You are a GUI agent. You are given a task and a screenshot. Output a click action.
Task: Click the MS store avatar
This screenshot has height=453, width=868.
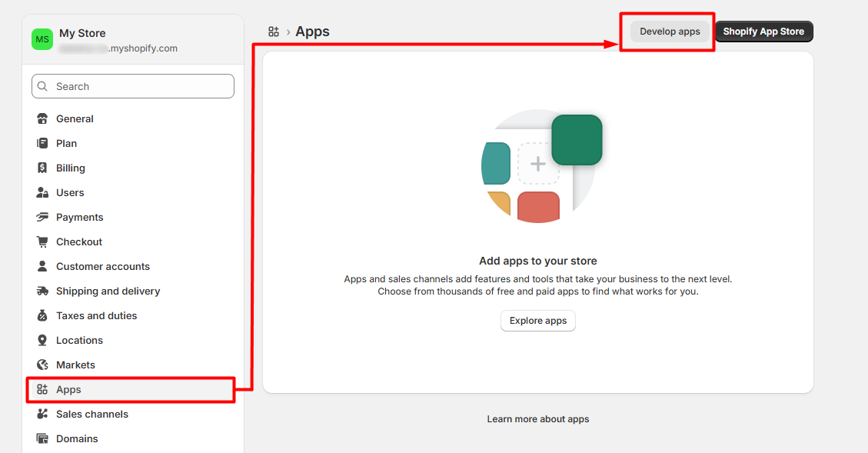coord(42,39)
